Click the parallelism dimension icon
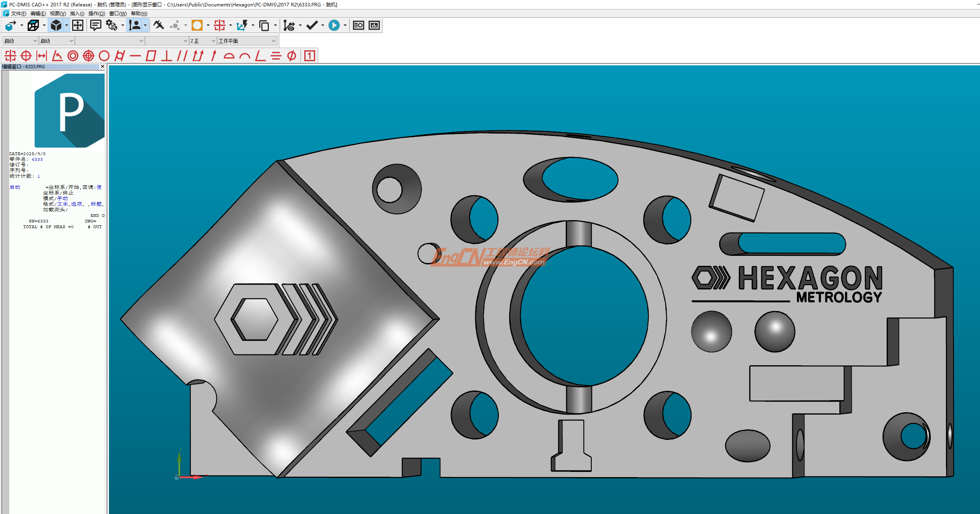 (x=182, y=56)
